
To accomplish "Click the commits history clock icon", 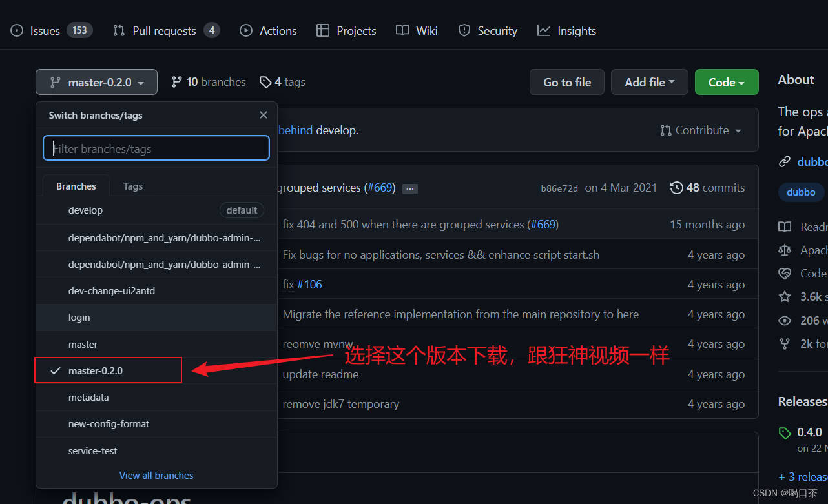I will (677, 188).
